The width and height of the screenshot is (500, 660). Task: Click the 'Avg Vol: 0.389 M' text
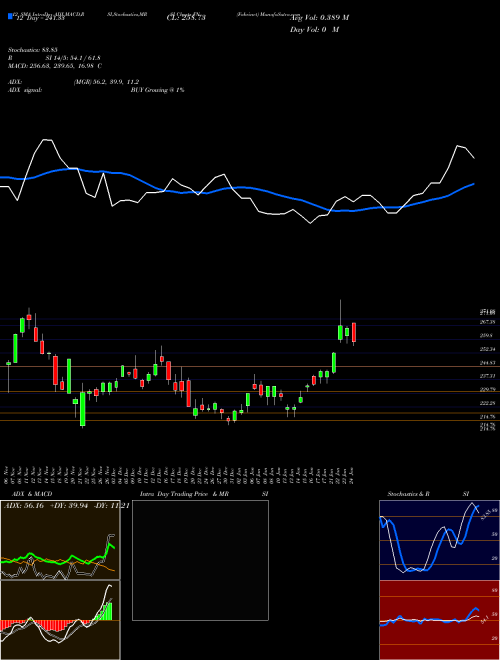click(319, 18)
